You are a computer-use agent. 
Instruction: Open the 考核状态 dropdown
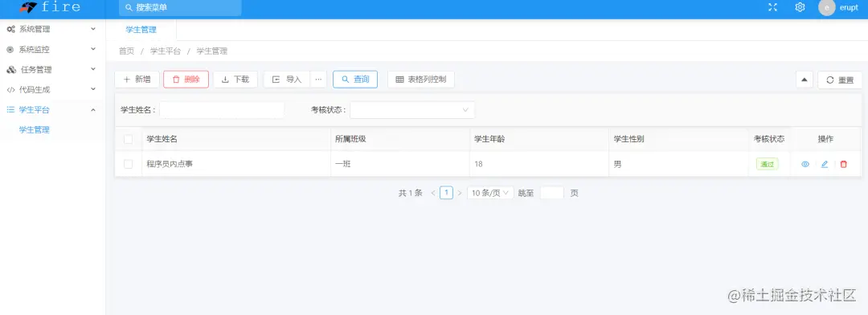pyautogui.click(x=411, y=110)
